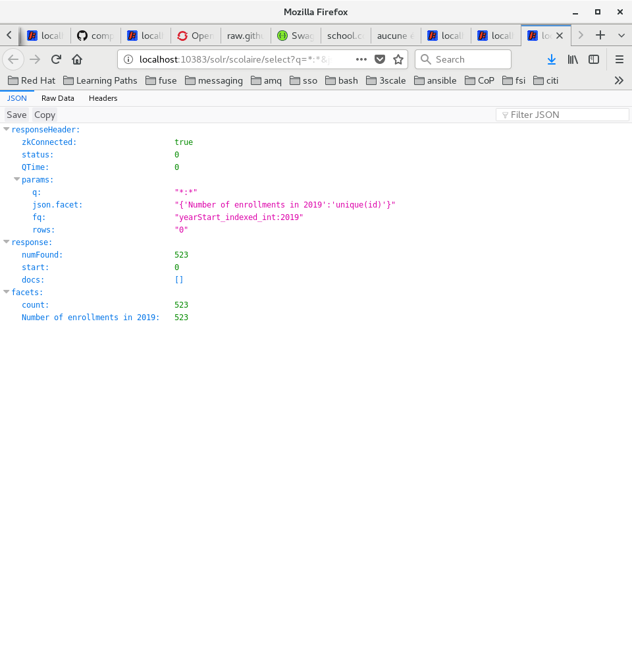
Task: Open the fuse bookmarks folder
Action: (x=161, y=80)
